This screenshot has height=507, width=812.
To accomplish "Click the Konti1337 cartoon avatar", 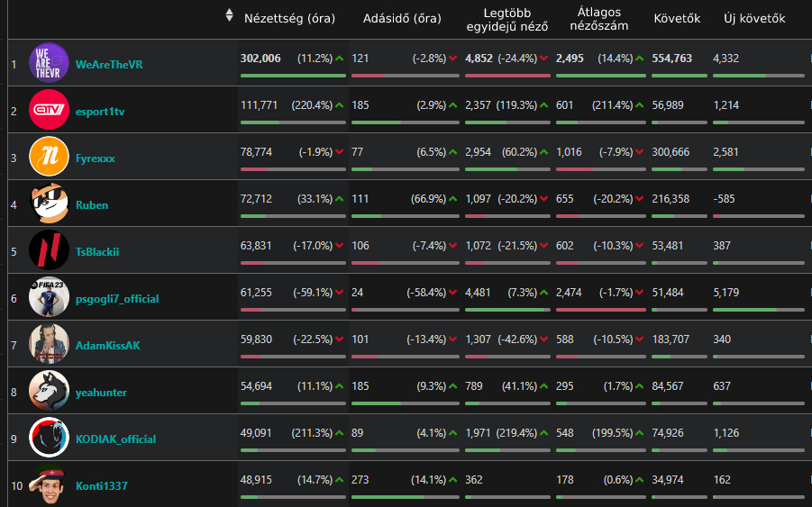I will tap(49, 485).
